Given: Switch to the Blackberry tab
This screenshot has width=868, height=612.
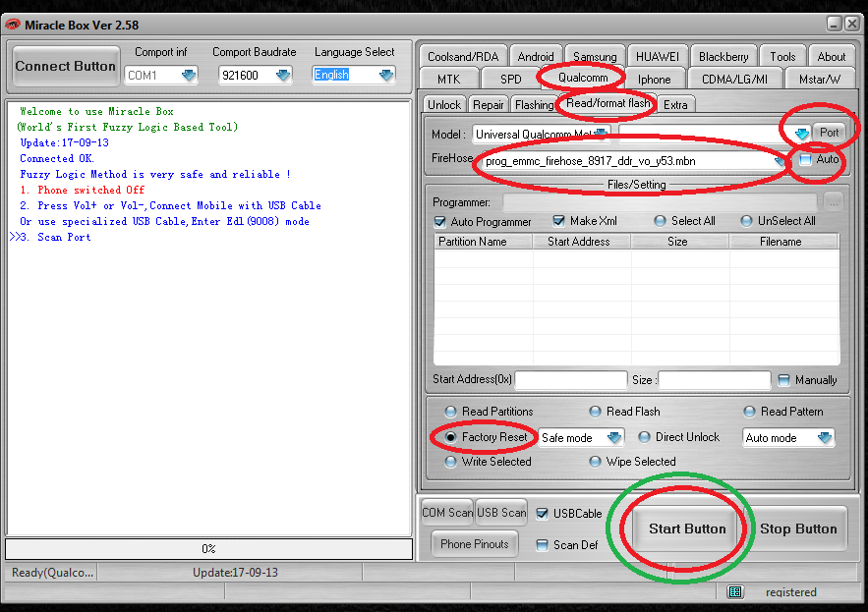Looking at the screenshot, I should point(723,56).
